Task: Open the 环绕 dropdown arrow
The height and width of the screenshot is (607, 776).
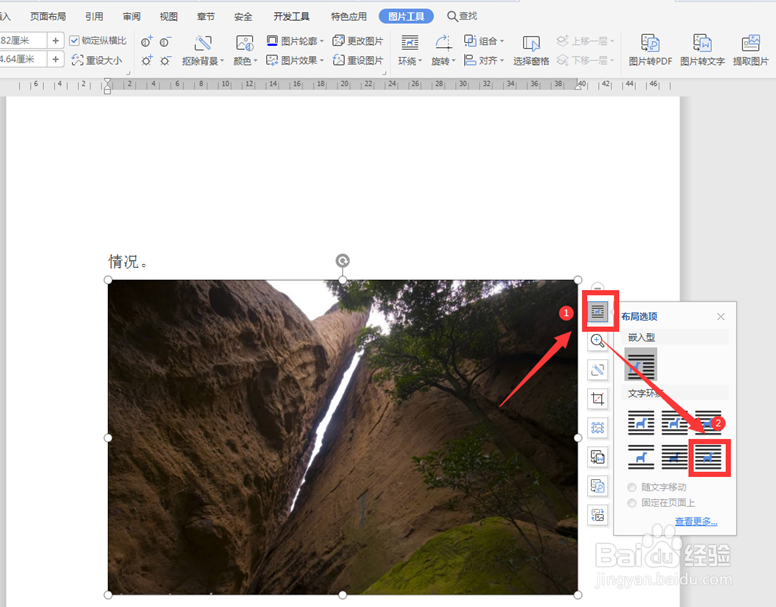Action: point(420,61)
